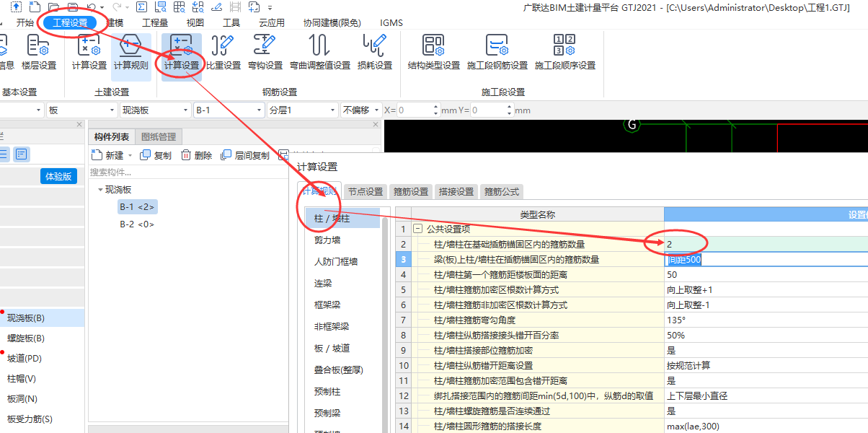Open 弯钩设置 in the ribbon
The image size is (868, 433).
(x=265, y=52)
